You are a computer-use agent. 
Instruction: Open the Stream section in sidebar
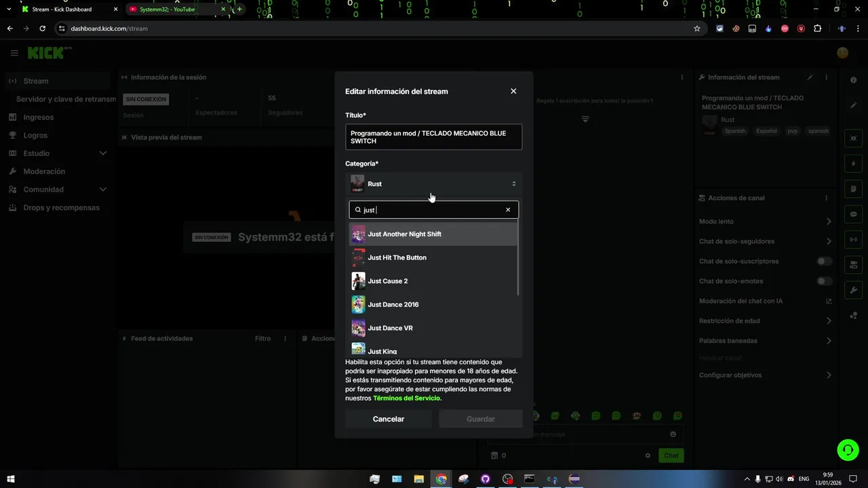coord(56,81)
